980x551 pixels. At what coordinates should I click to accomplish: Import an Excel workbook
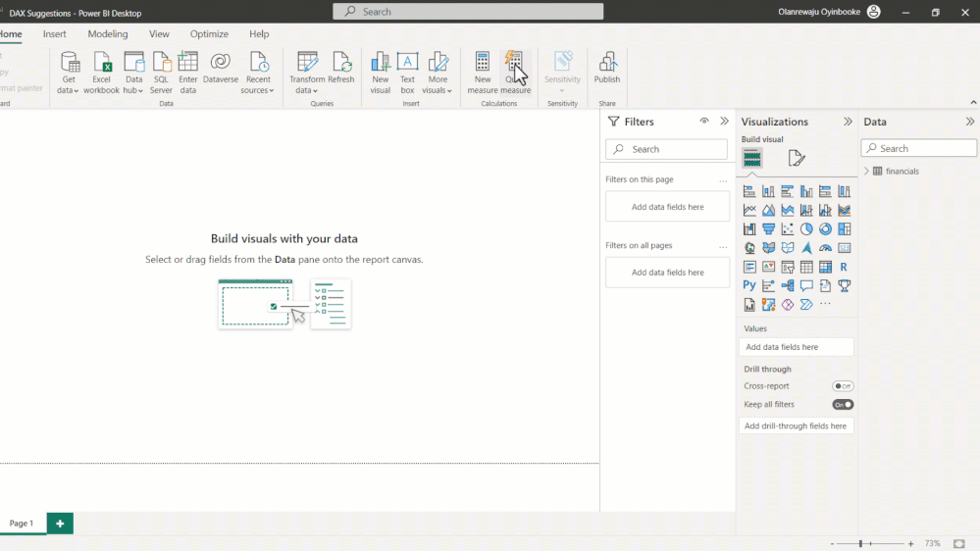(x=101, y=74)
